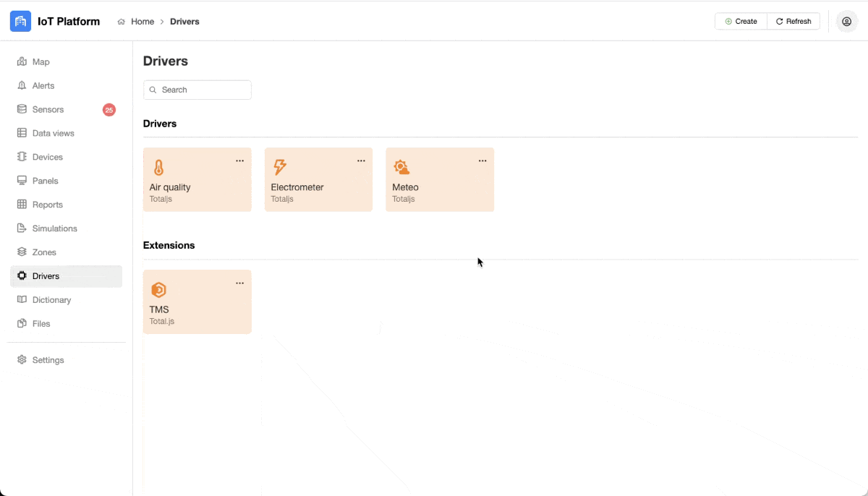The image size is (868, 496).
Task: Open the Electrometer card three-dot menu
Action: [x=361, y=161]
